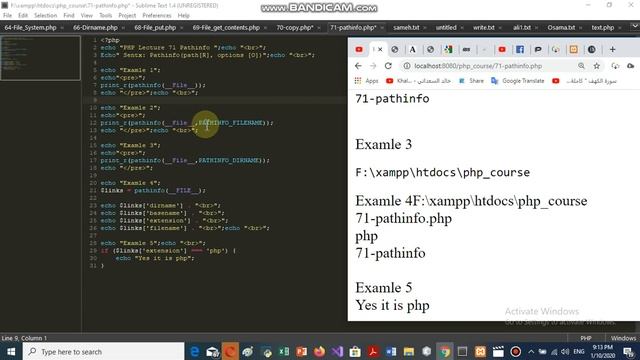This screenshot has height=360, width=640.
Task: Click the Line 9, Column 1 status
Action: (x=24, y=338)
